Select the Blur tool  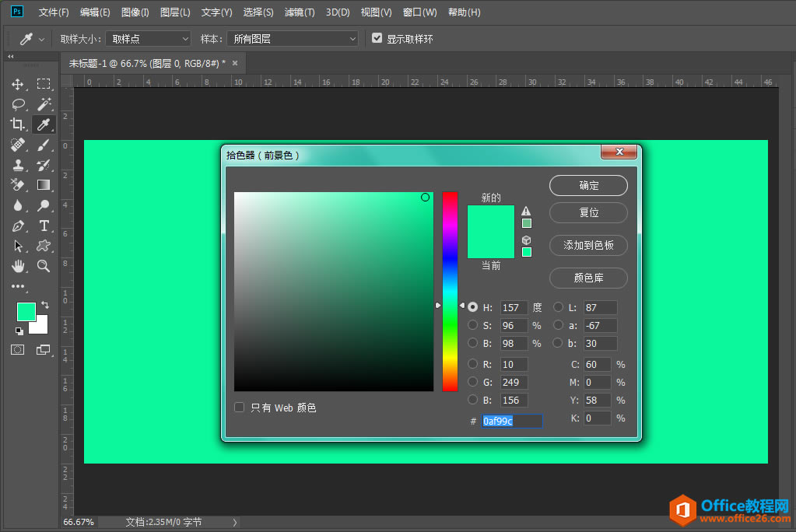18,205
